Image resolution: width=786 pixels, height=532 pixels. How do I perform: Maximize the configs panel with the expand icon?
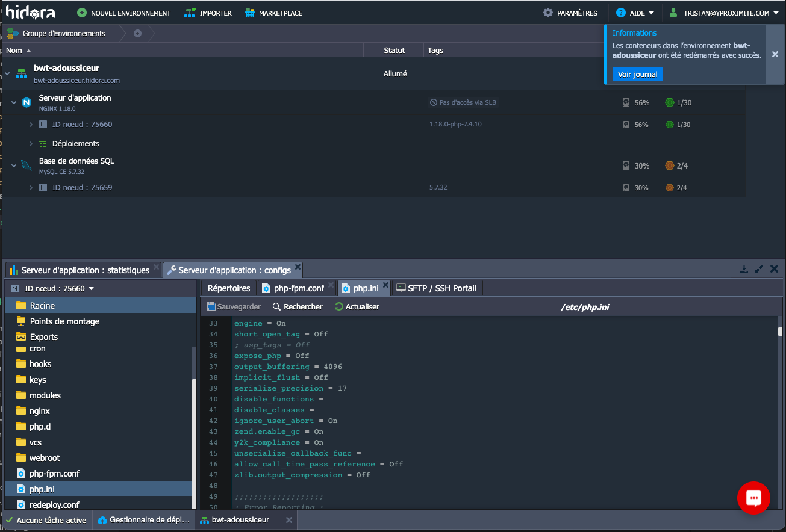[x=759, y=269]
